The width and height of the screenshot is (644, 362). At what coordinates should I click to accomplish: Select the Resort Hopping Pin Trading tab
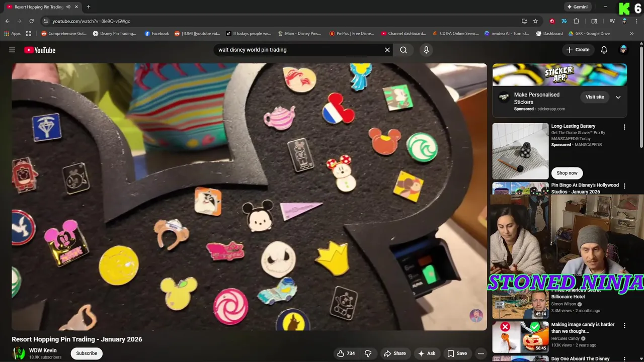(x=39, y=7)
